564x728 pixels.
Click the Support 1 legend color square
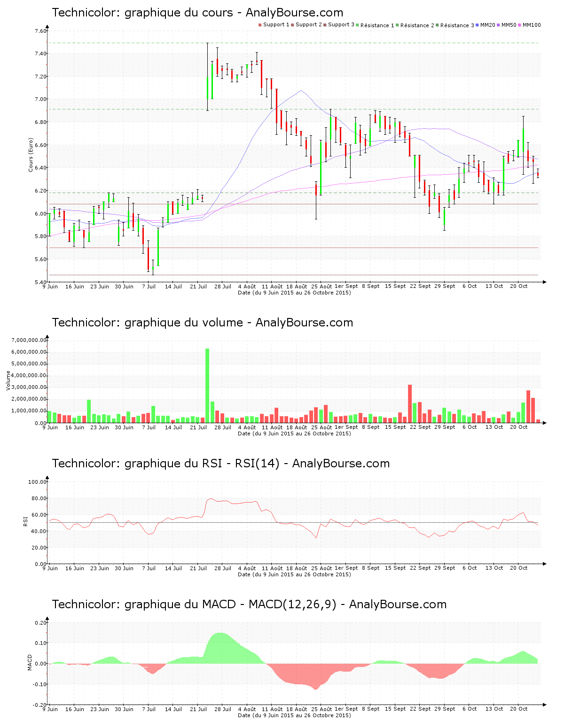click(x=260, y=25)
